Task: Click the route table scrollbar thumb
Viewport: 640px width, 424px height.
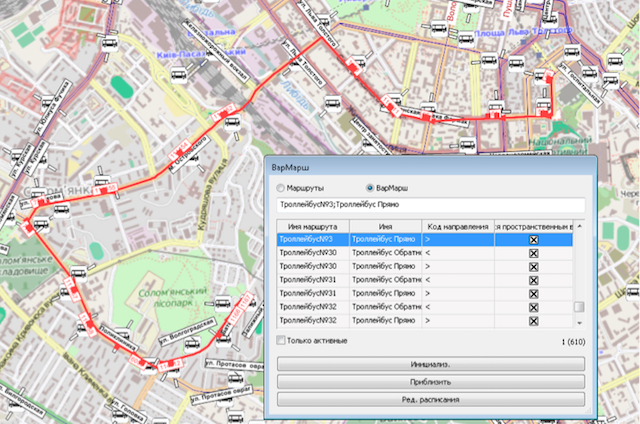Action: 578,306
